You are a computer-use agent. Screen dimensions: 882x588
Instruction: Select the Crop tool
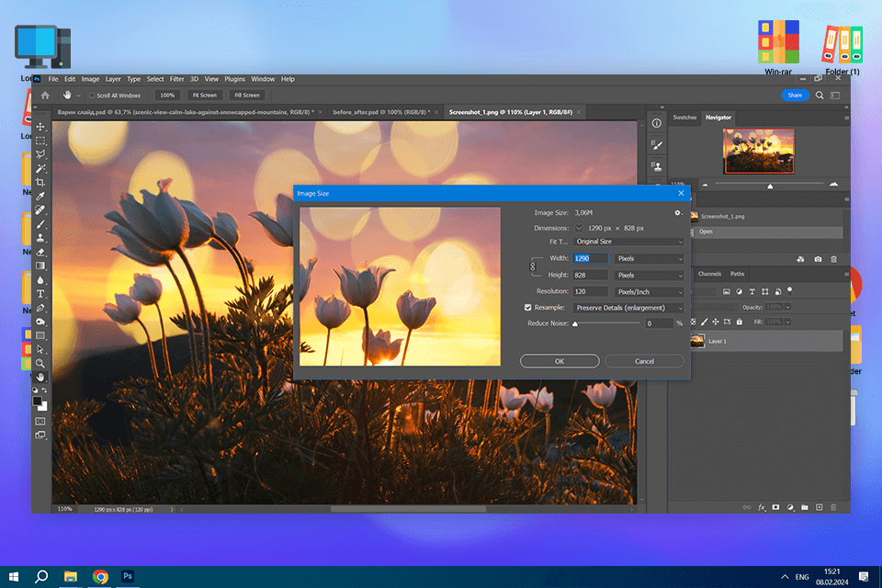point(40,182)
